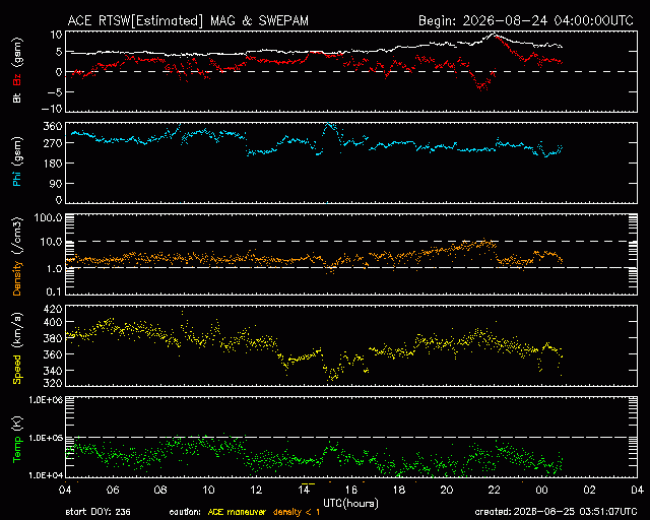Click the '180' Phi axis value

coord(53,163)
